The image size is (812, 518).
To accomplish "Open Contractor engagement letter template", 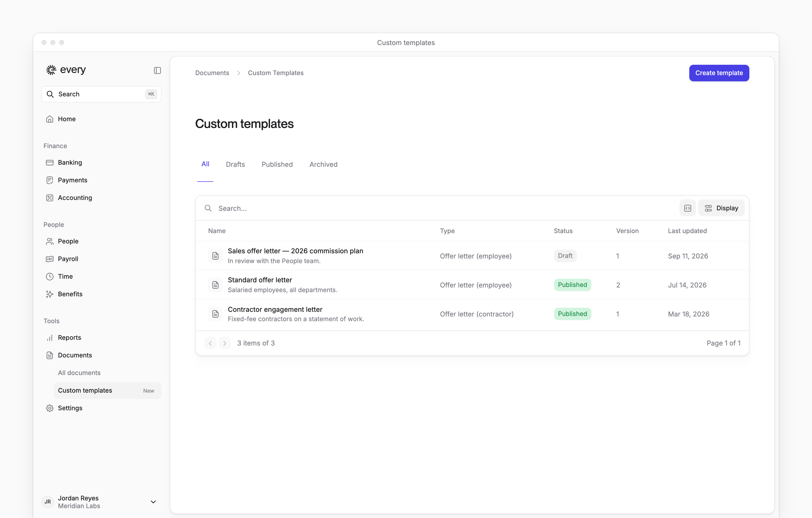I will click(275, 309).
